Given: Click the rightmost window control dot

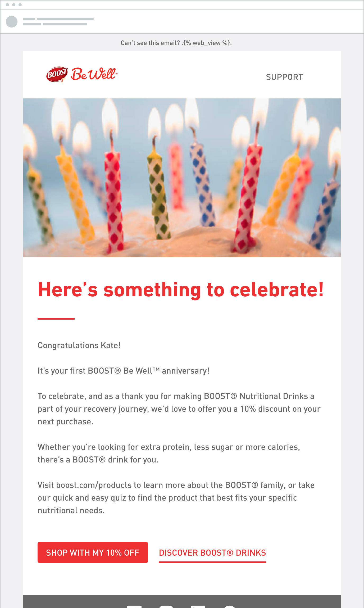Looking at the screenshot, I should pos(20,5).
